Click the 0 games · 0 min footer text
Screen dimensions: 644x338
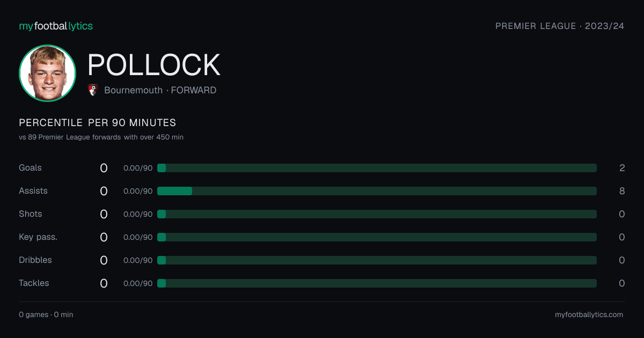46,315
